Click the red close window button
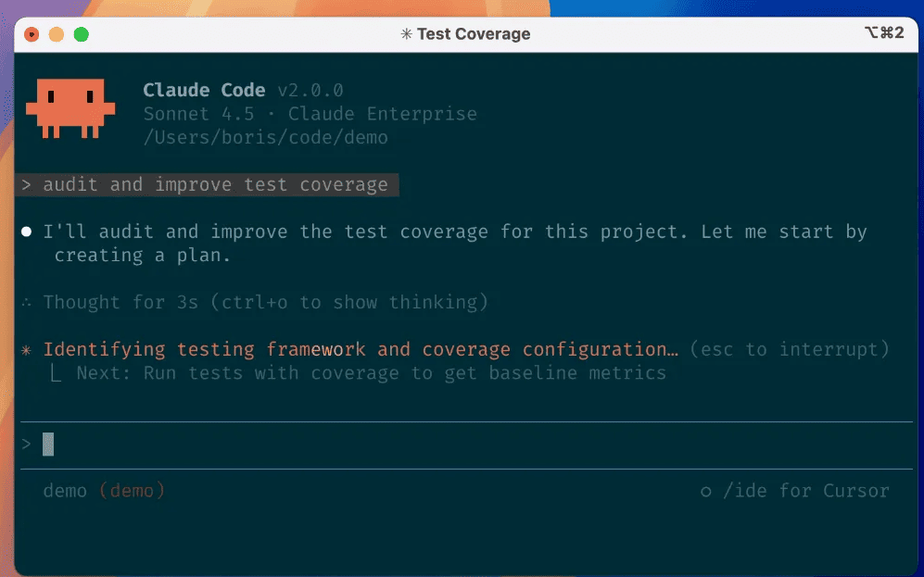Image resolution: width=924 pixels, height=577 pixels. pyautogui.click(x=32, y=34)
